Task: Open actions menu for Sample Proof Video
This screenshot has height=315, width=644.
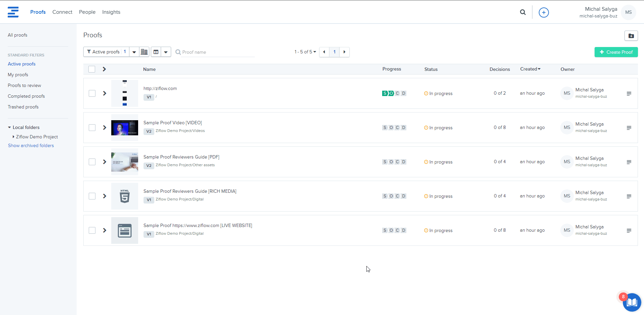Action: [629, 128]
